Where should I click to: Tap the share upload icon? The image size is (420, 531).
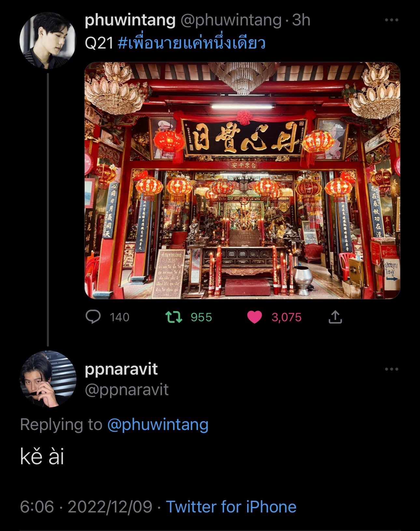pyautogui.click(x=335, y=317)
